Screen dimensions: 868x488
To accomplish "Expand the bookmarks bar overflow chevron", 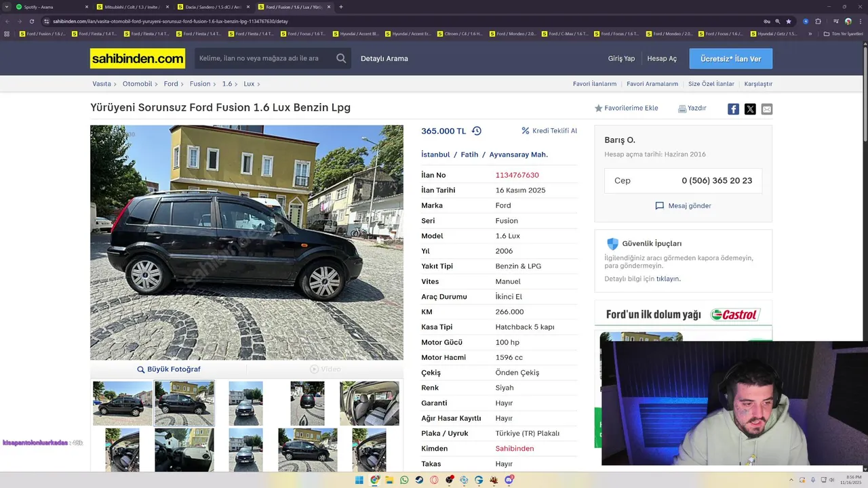I will 810,33.
